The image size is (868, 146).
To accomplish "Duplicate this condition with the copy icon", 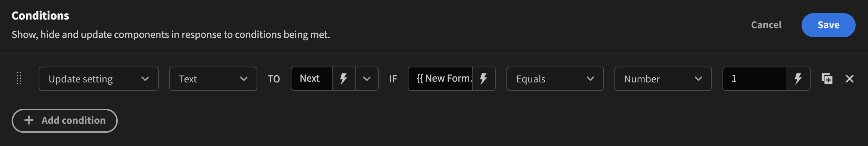I will tap(827, 79).
